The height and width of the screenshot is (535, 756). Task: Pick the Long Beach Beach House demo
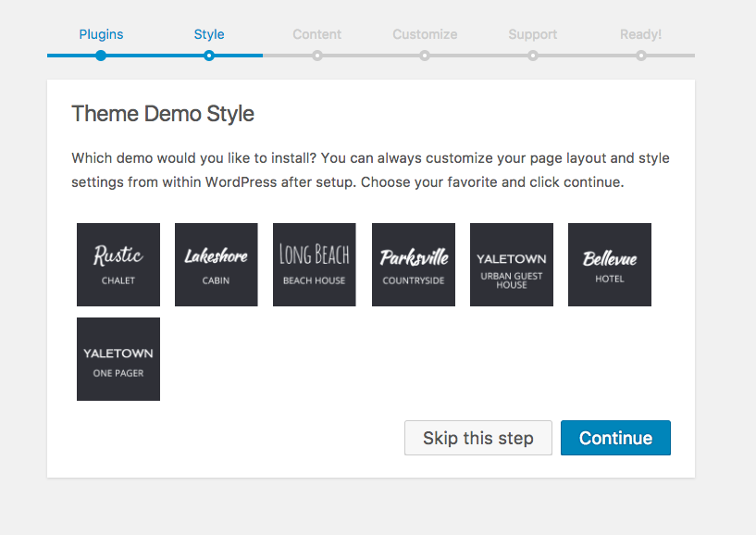click(315, 265)
